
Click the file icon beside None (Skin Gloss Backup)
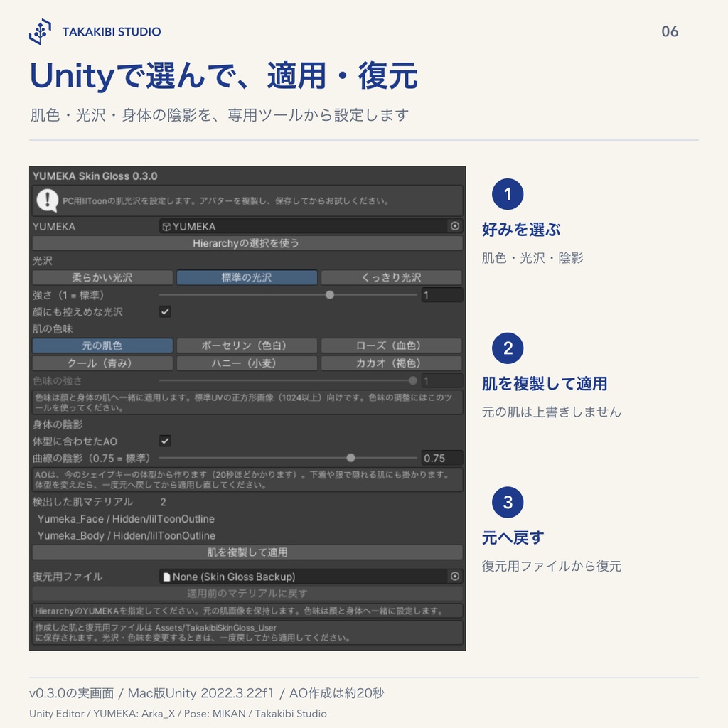(166, 577)
